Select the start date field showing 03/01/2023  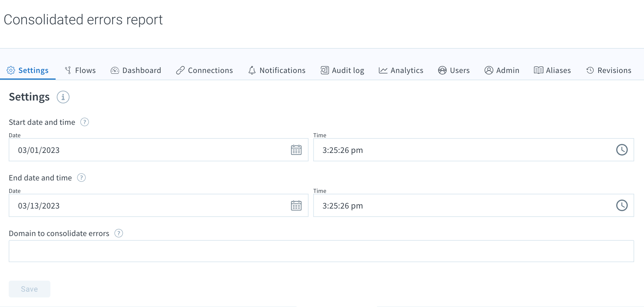(145, 150)
